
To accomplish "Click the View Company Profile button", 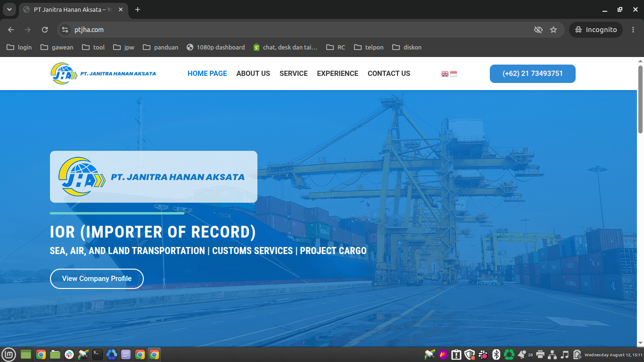I will (97, 279).
